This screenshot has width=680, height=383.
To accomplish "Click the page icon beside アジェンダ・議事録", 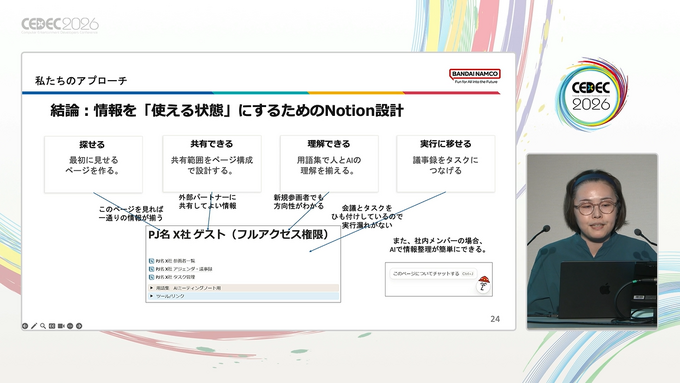I will click(x=151, y=269).
